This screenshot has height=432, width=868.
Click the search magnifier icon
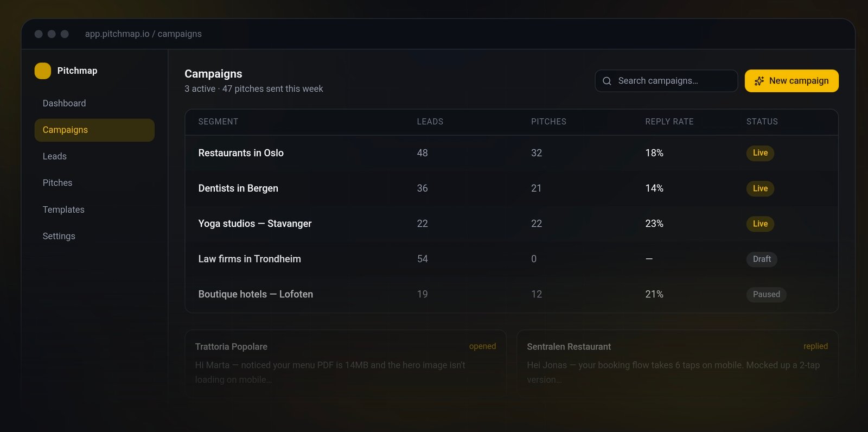pos(607,81)
